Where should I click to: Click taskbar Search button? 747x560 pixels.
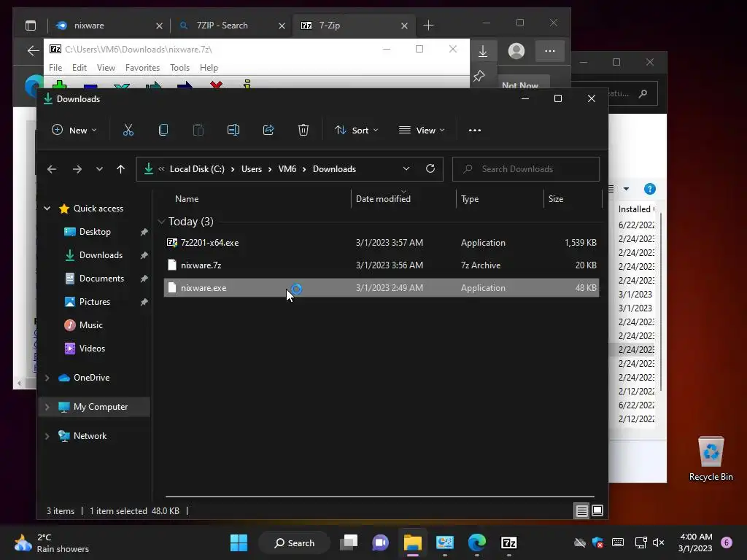294,542
